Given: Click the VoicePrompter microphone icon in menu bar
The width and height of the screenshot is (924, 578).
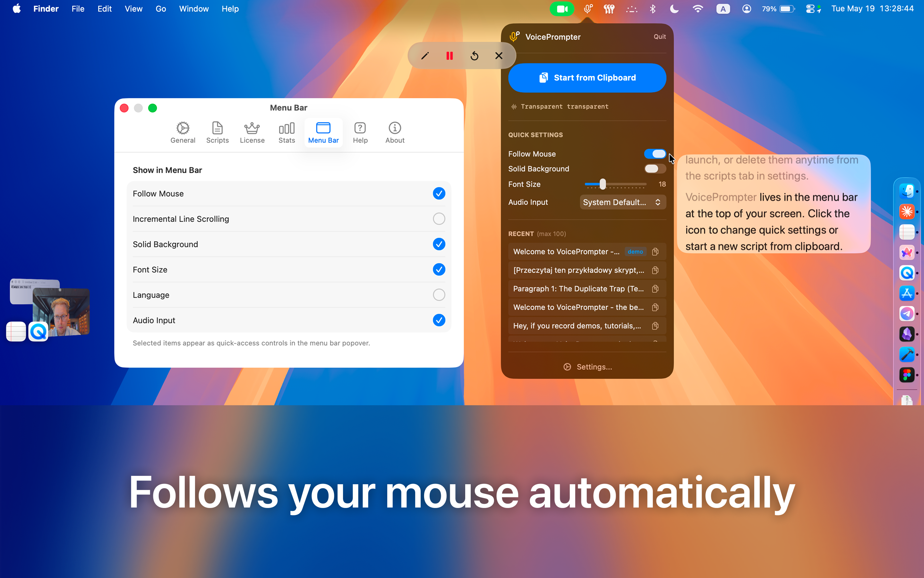Looking at the screenshot, I should pyautogui.click(x=588, y=9).
